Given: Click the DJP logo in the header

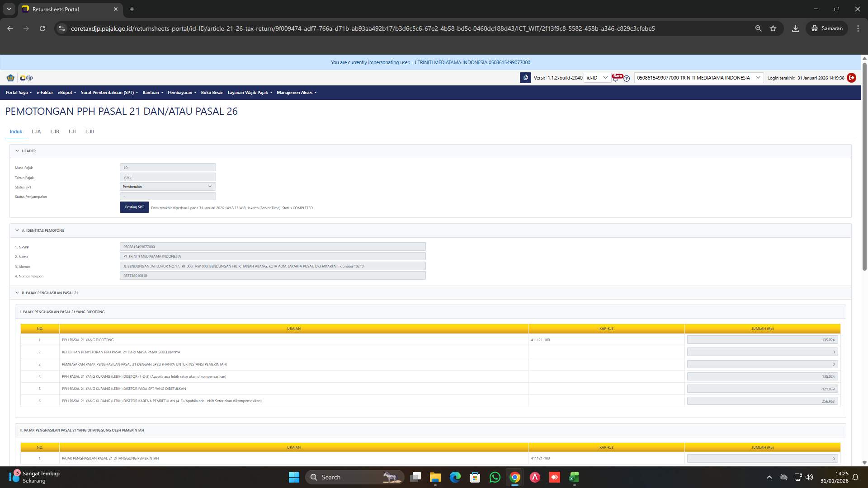Looking at the screenshot, I should 26,77.
